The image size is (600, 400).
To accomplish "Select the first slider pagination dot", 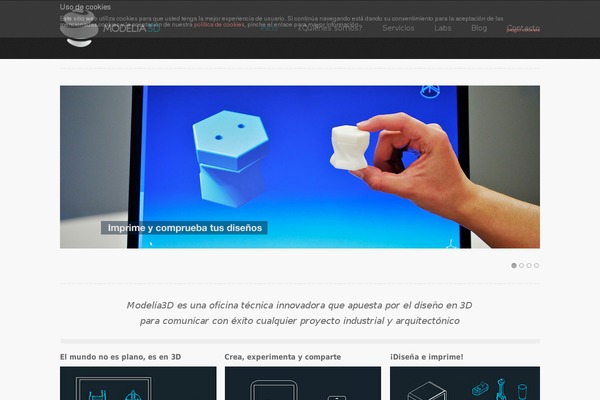I will (514, 265).
